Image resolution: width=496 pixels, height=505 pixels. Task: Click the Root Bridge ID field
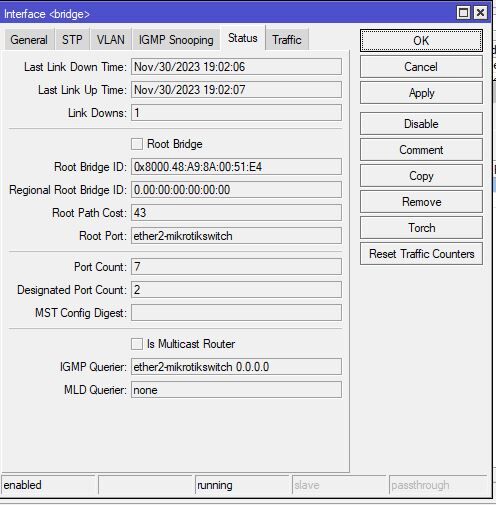pyautogui.click(x=236, y=167)
